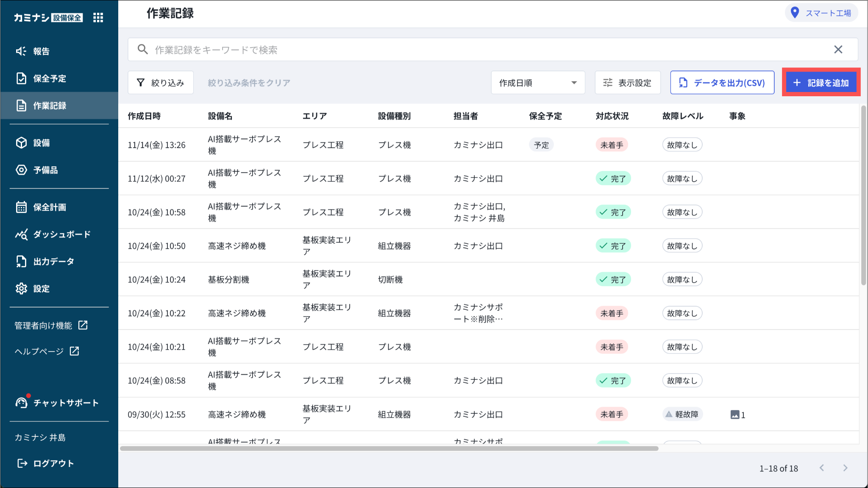This screenshot has width=868, height=488.
Task: Open 表示設定 display settings
Action: (x=627, y=83)
